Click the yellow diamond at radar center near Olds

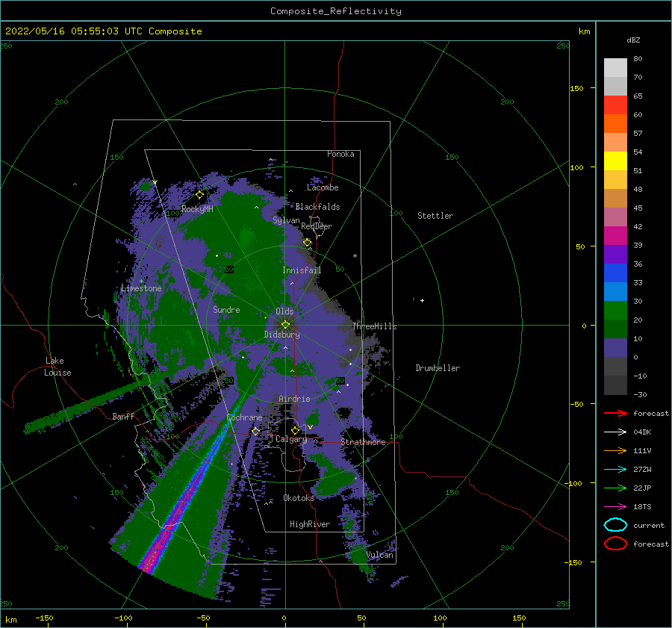pos(285,325)
